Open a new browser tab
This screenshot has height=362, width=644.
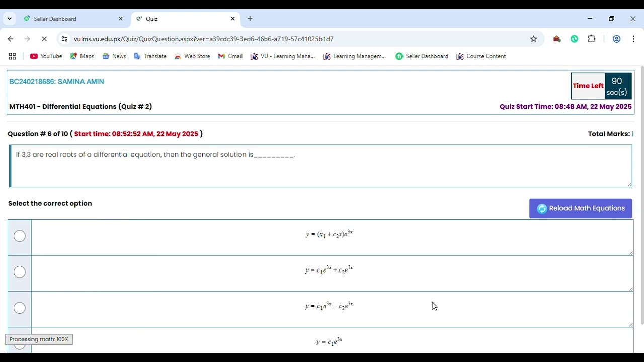tap(250, 19)
